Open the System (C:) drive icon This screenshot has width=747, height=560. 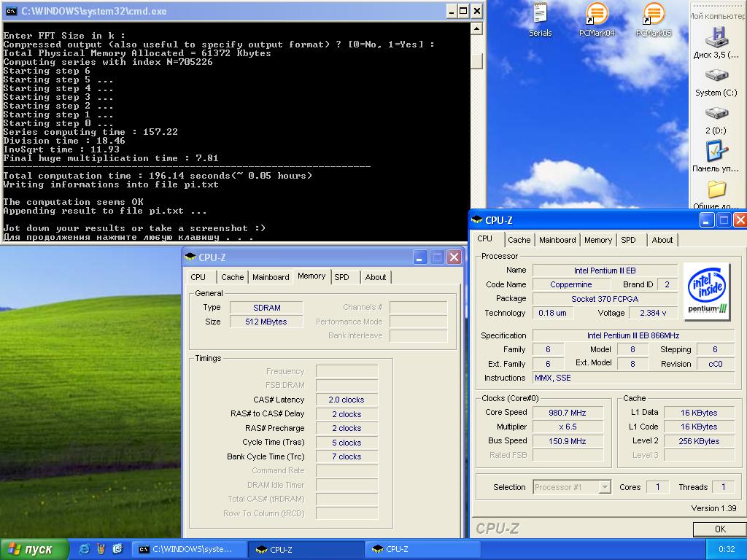716,82
